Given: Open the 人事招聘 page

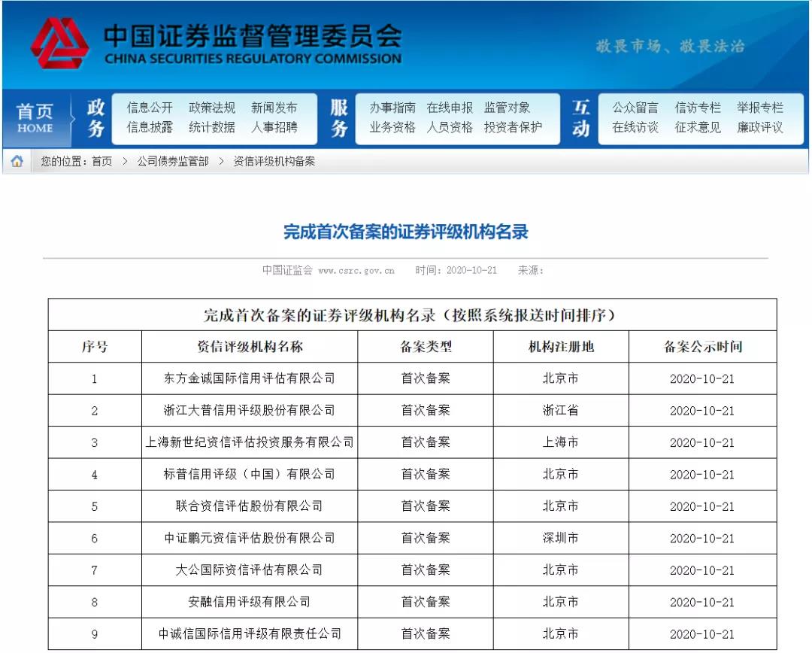Looking at the screenshot, I should [276, 129].
